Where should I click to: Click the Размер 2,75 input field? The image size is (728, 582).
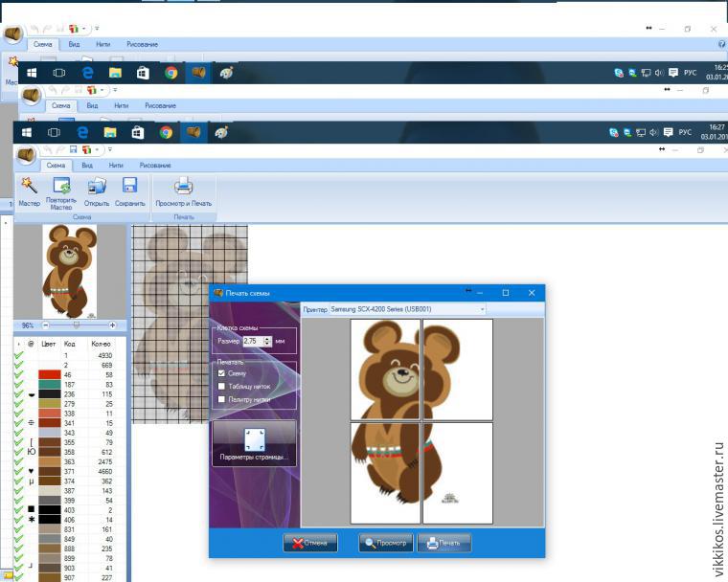pos(254,341)
